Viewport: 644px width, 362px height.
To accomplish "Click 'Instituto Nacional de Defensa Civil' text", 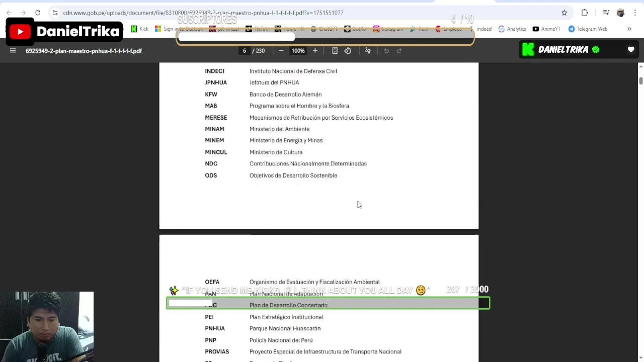I will pos(293,71).
